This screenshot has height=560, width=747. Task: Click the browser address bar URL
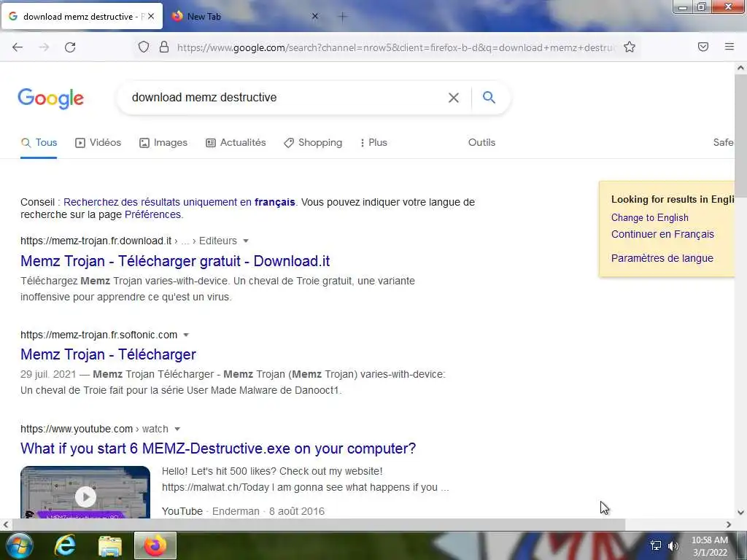pyautogui.click(x=395, y=47)
